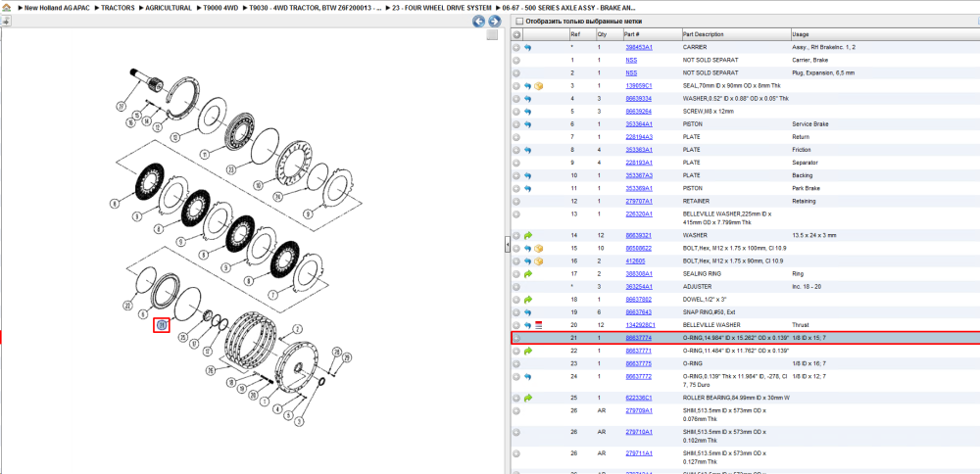980x474 pixels.
Task: Click blue arrow in SNAP RING row
Action: pyautogui.click(x=528, y=312)
